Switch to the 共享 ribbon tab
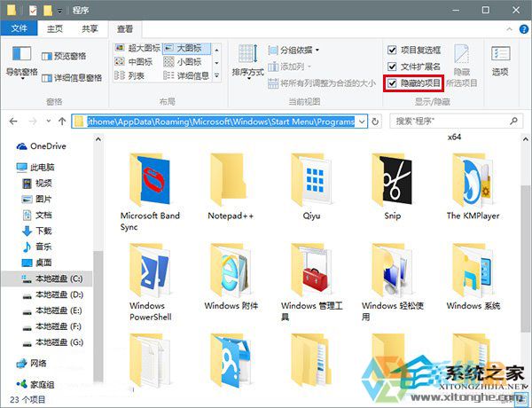Viewport: 532px width, 408px height. (90, 29)
